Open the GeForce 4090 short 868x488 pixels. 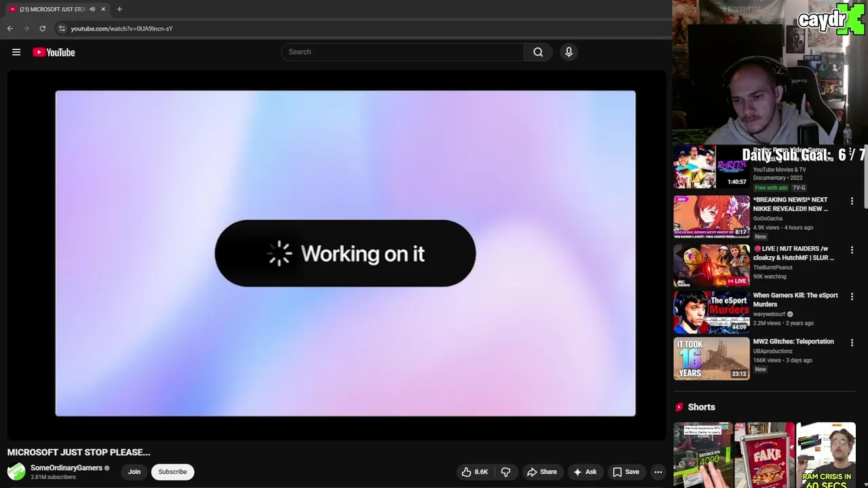tap(703, 455)
